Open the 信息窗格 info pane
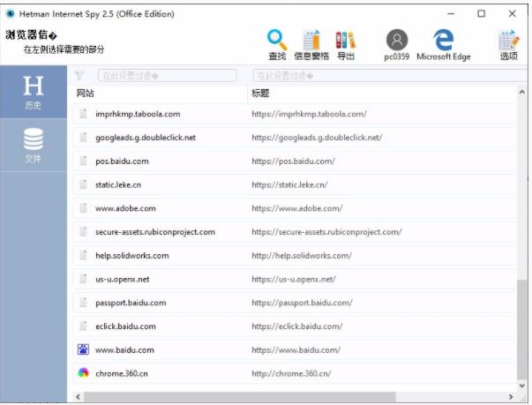The width and height of the screenshot is (532, 405). (x=311, y=41)
